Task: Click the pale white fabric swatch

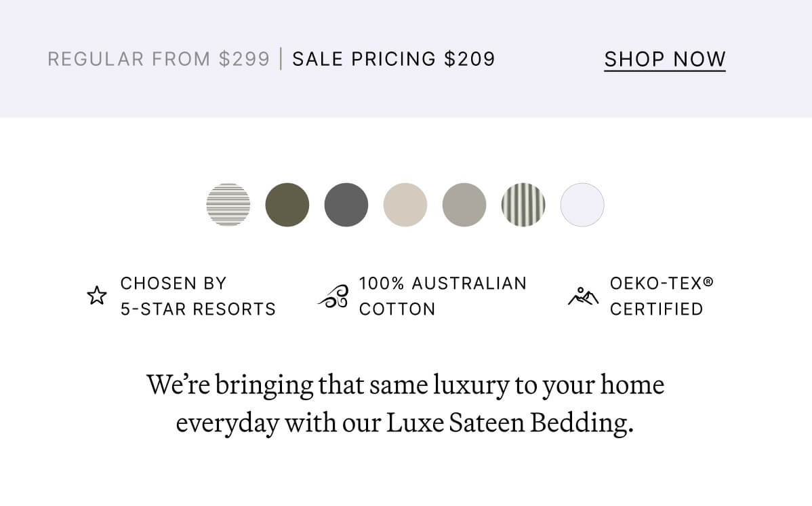Action: click(582, 203)
